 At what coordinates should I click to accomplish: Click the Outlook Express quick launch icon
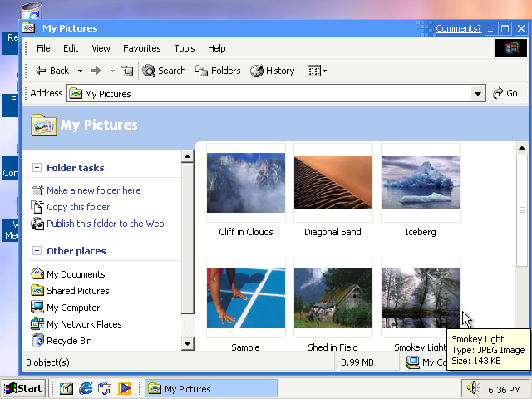pyautogui.click(x=105, y=388)
